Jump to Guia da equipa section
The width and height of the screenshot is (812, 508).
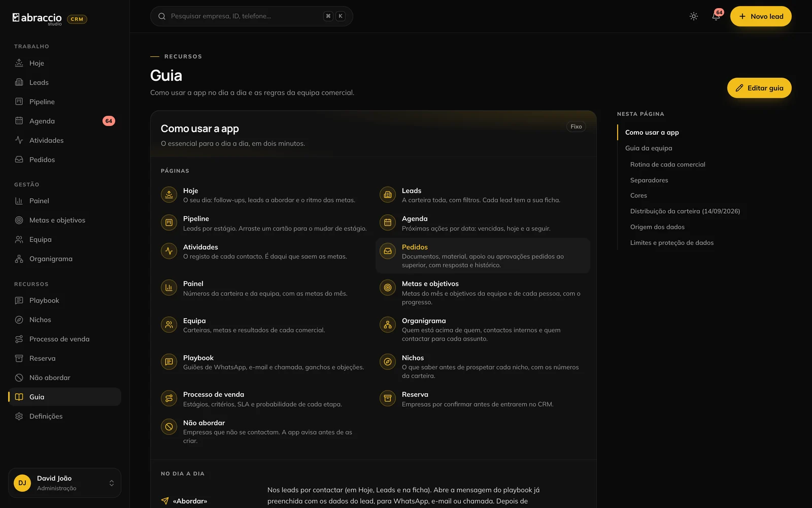[x=649, y=148]
